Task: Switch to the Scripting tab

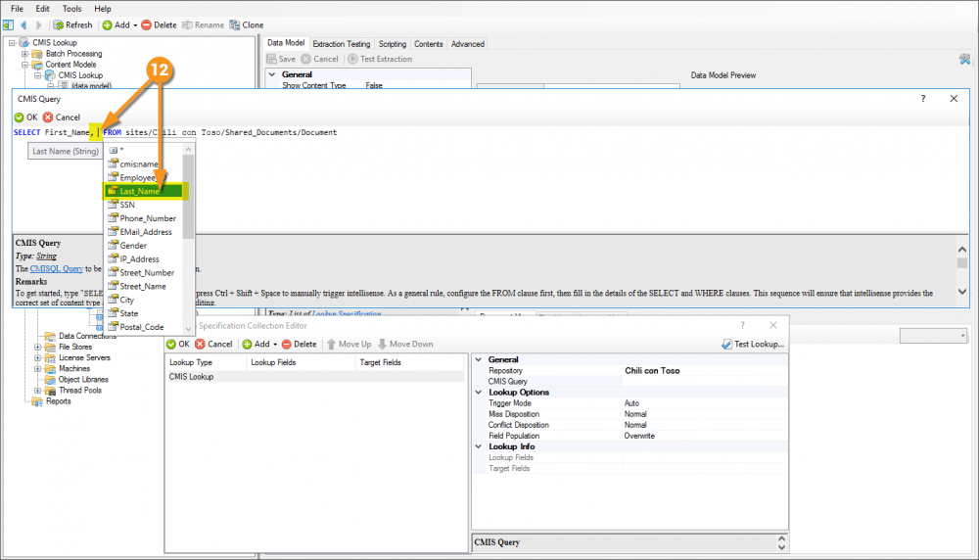Action: pos(393,44)
